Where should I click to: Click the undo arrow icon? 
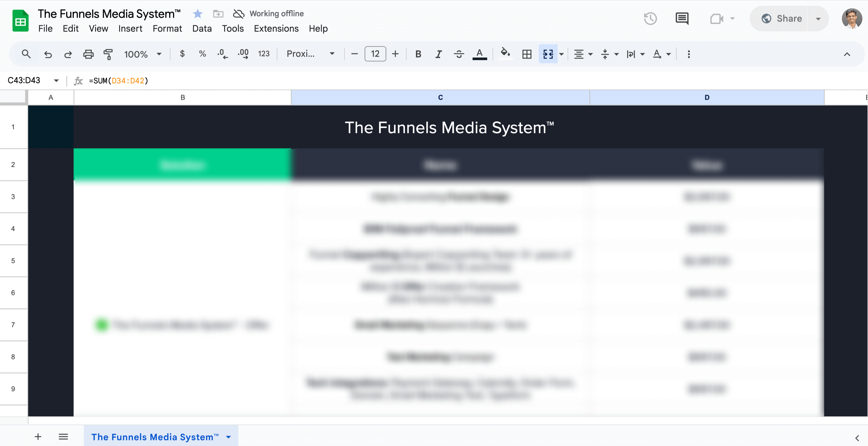(48, 54)
